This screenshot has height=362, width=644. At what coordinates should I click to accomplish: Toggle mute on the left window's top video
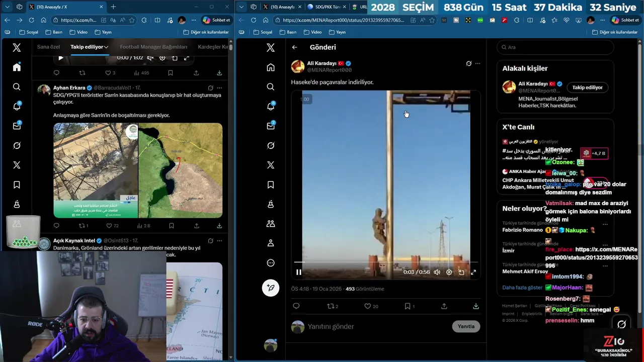(150, 58)
